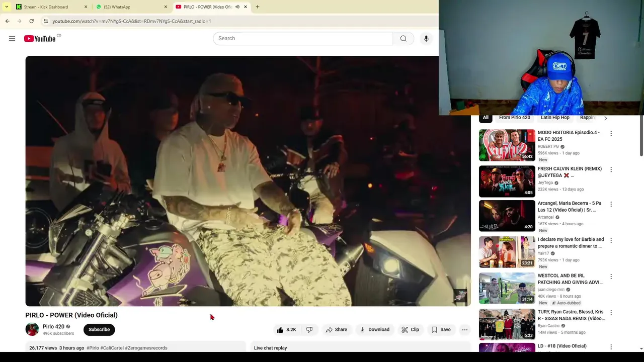Open options menu for Barbie dinner video

(x=611, y=240)
